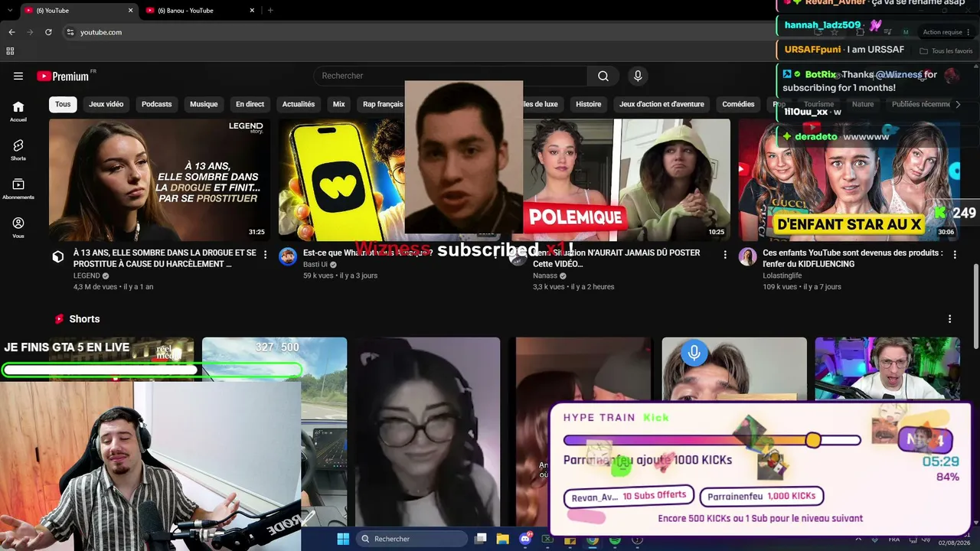Open options menu for the LEGEND video

pyautogui.click(x=266, y=254)
